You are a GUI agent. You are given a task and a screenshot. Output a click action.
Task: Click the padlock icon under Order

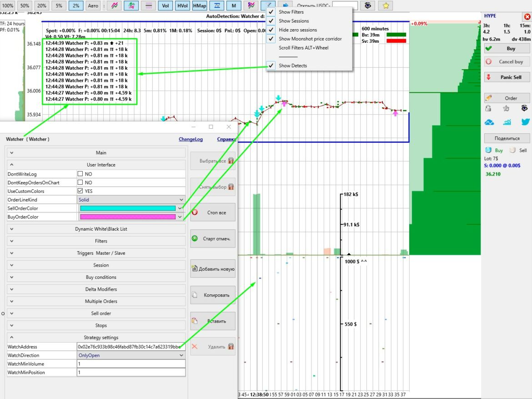(x=488, y=108)
